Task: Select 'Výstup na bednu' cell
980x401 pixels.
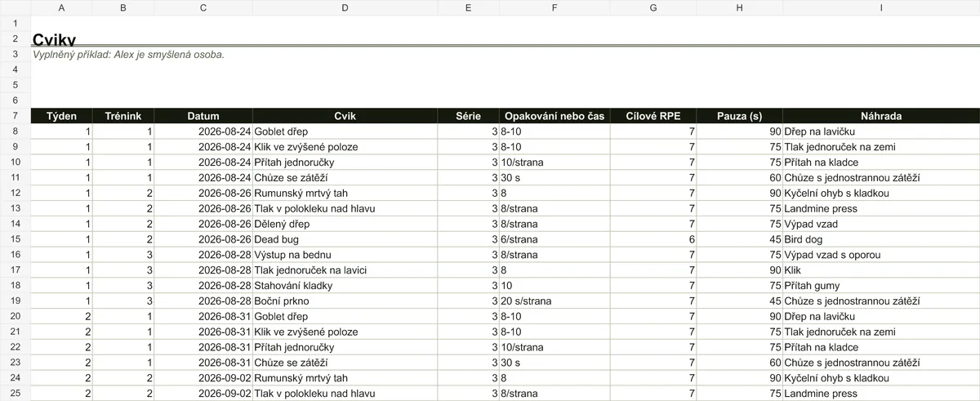Action: pos(345,255)
